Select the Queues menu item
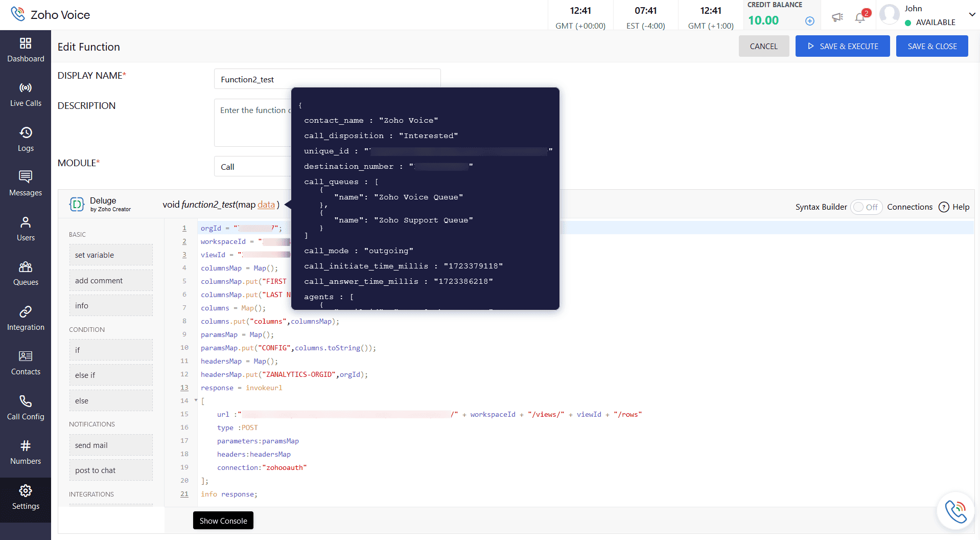The height and width of the screenshot is (540, 980). pyautogui.click(x=26, y=274)
